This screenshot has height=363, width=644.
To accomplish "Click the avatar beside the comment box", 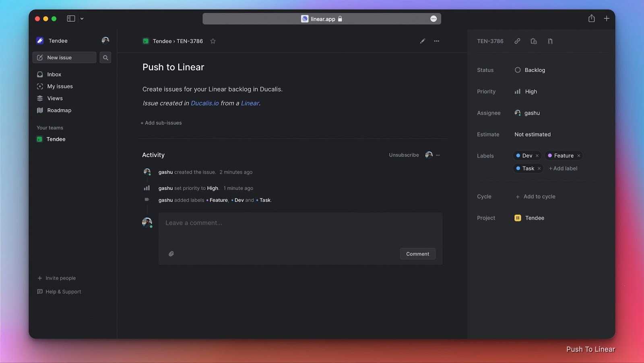I will [x=147, y=222].
